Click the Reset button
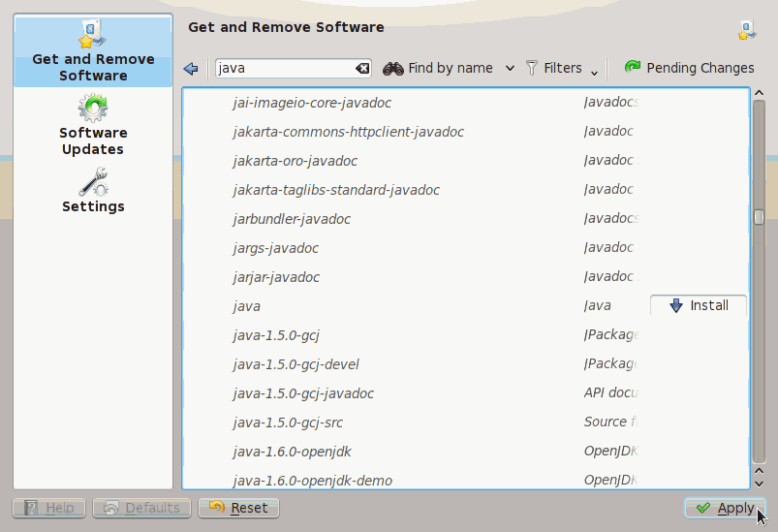This screenshot has height=532, width=778. click(238, 508)
